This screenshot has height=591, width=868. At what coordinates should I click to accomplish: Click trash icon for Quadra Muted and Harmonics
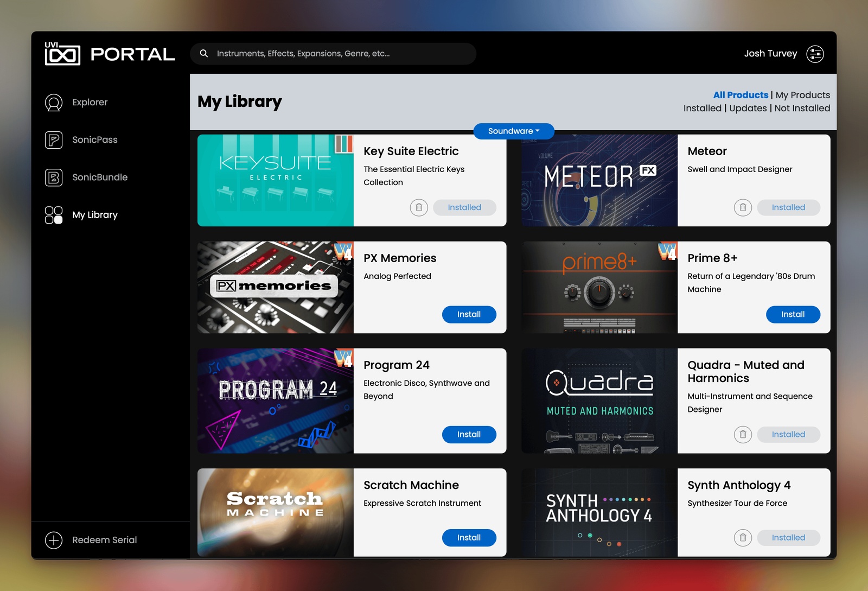(743, 434)
